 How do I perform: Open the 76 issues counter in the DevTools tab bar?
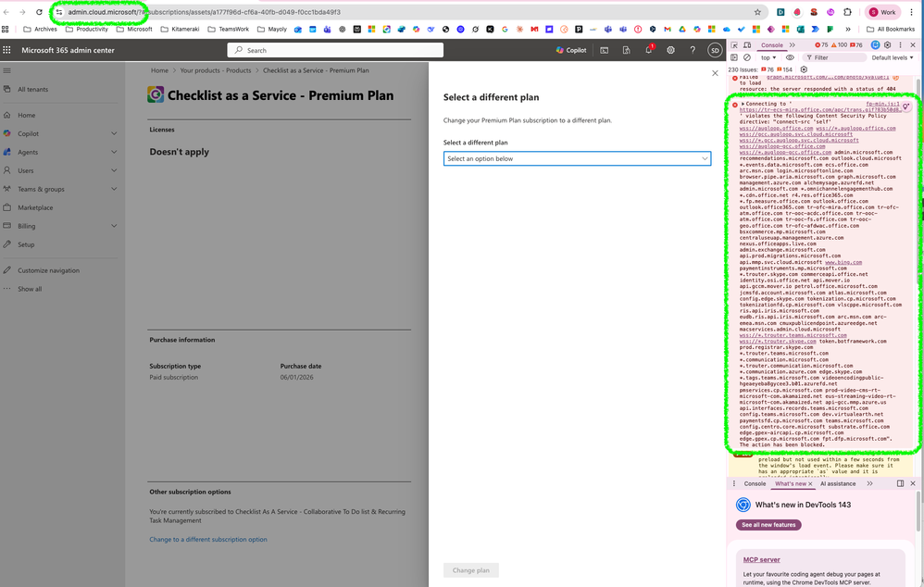click(855, 44)
